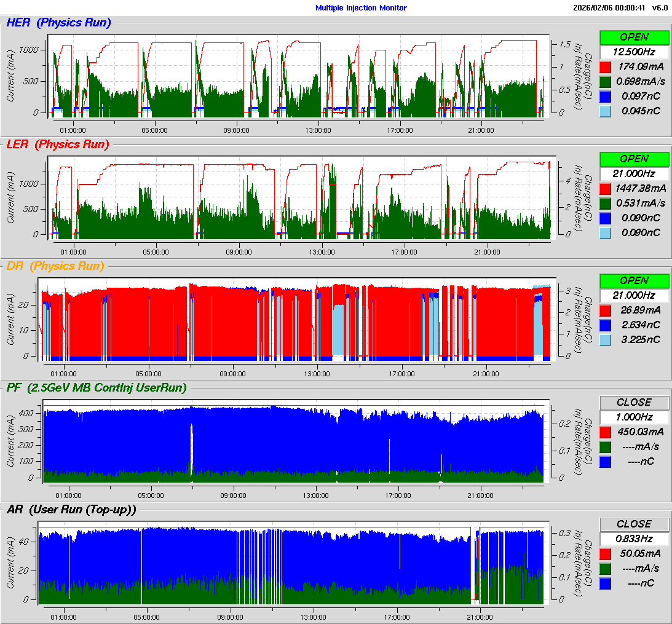
Task: Click inside the AR current history plot
Action: pyautogui.click(x=294, y=563)
